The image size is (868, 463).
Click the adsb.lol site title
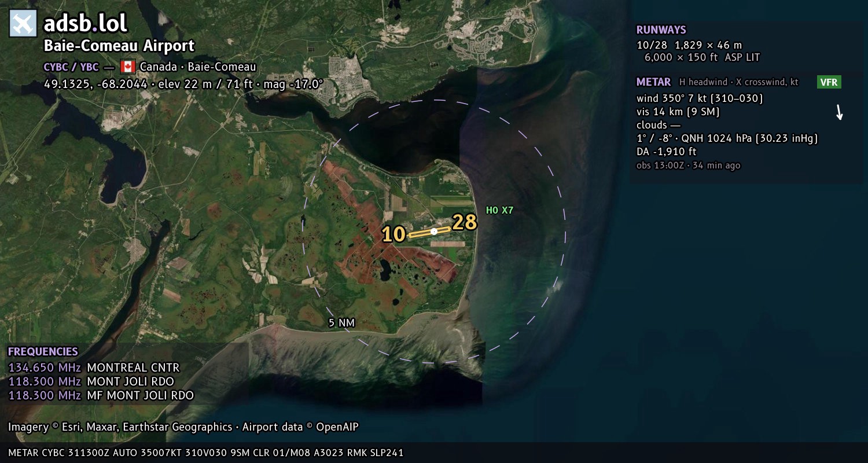click(86, 24)
